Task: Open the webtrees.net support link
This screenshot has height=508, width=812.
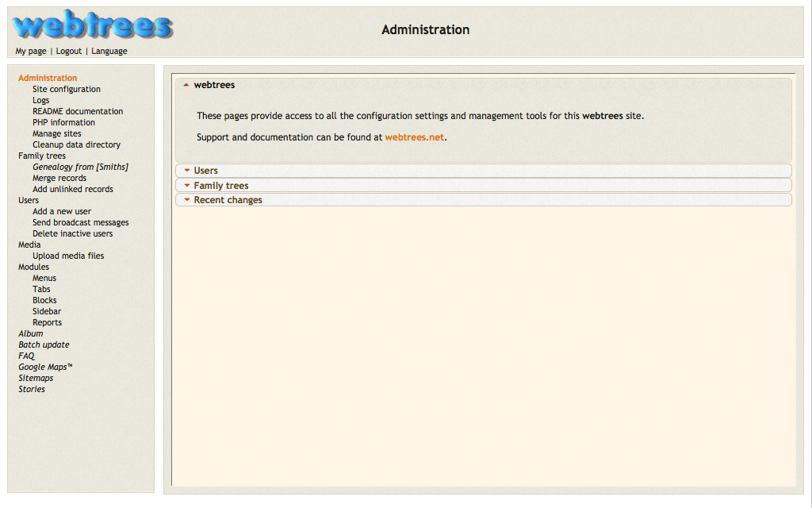Action: [414, 137]
